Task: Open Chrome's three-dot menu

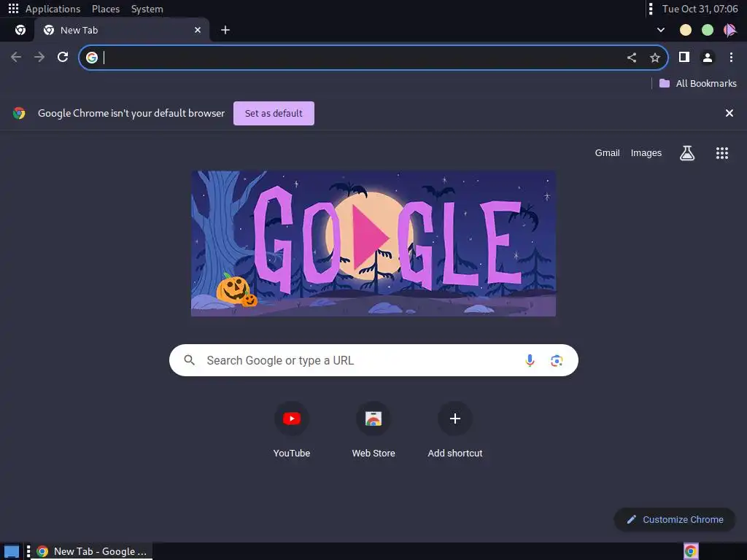Action: click(x=731, y=57)
